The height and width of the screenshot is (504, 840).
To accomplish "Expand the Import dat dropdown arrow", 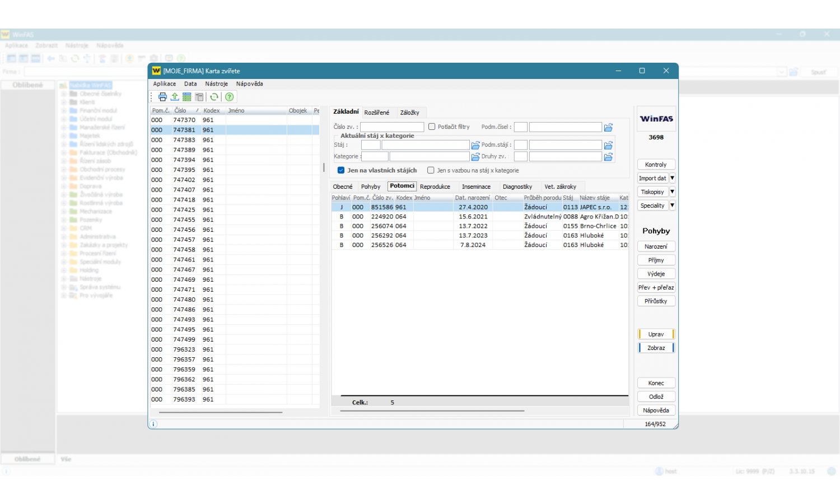I will tap(672, 178).
